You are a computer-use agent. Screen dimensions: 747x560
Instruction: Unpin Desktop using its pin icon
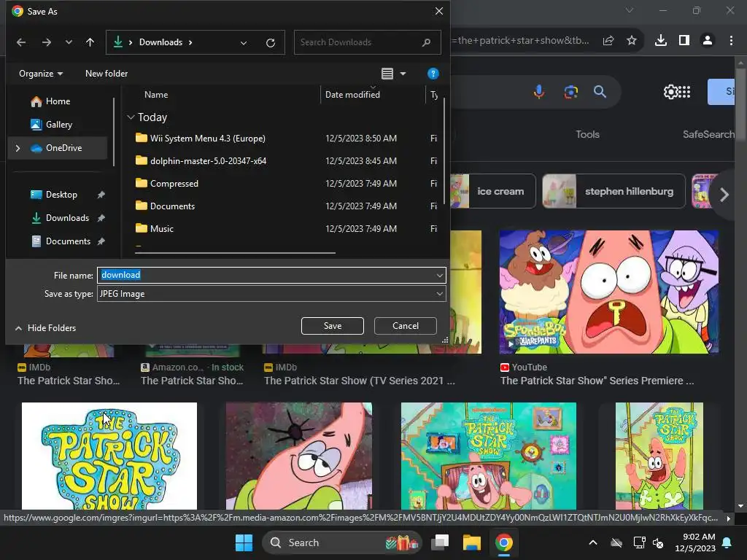[101, 194]
